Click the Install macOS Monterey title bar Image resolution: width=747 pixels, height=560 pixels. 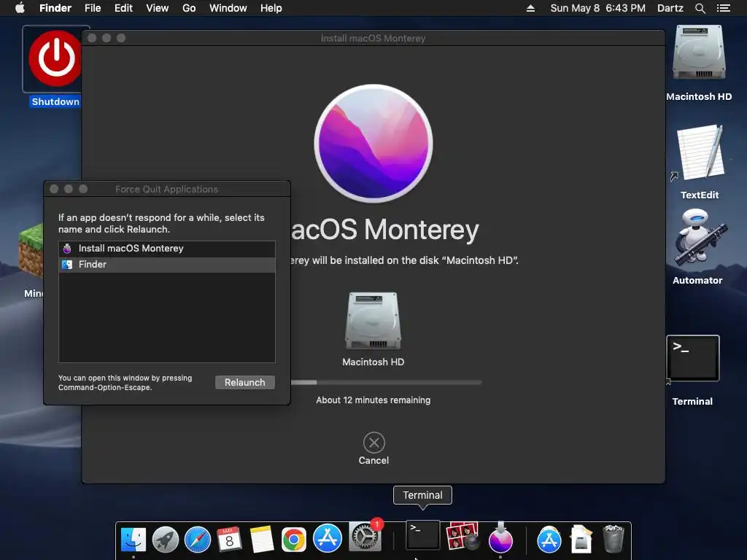pos(373,38)
